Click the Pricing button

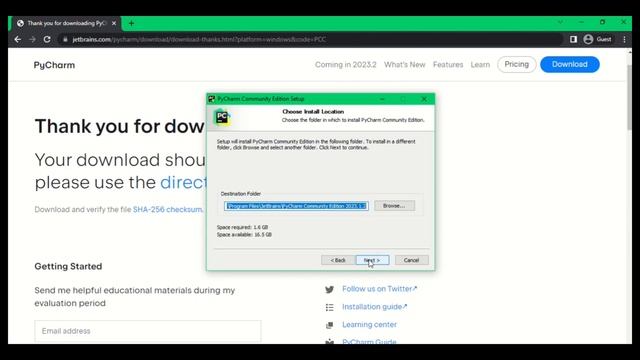(516, 64)
